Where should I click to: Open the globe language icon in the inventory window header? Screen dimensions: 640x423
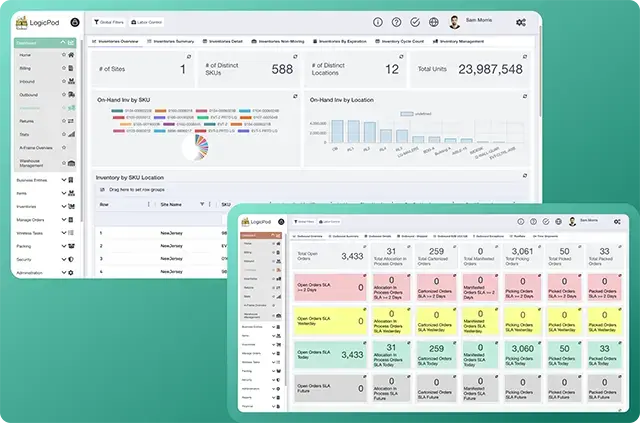click(x=433, y=22)
